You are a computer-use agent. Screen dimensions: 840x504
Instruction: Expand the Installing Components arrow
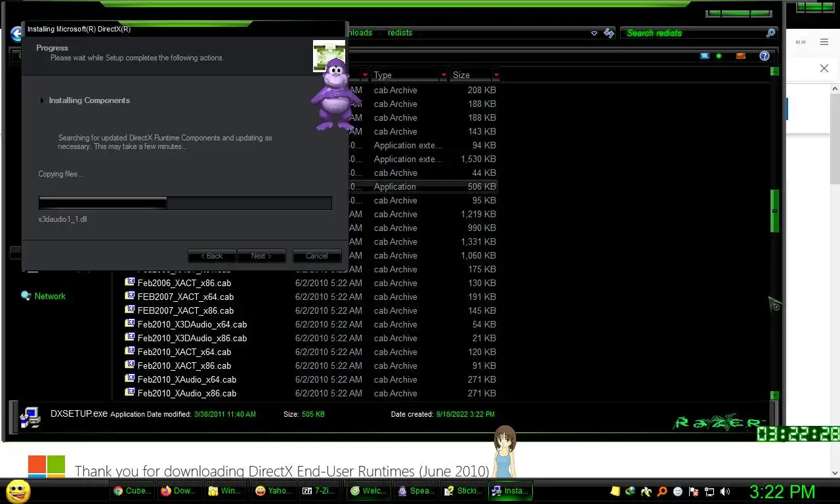tap(42, 100)
